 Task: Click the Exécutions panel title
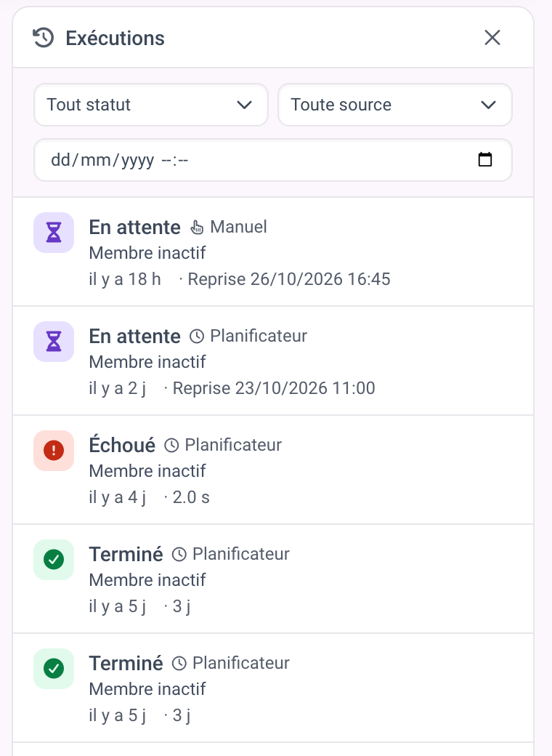115,38
